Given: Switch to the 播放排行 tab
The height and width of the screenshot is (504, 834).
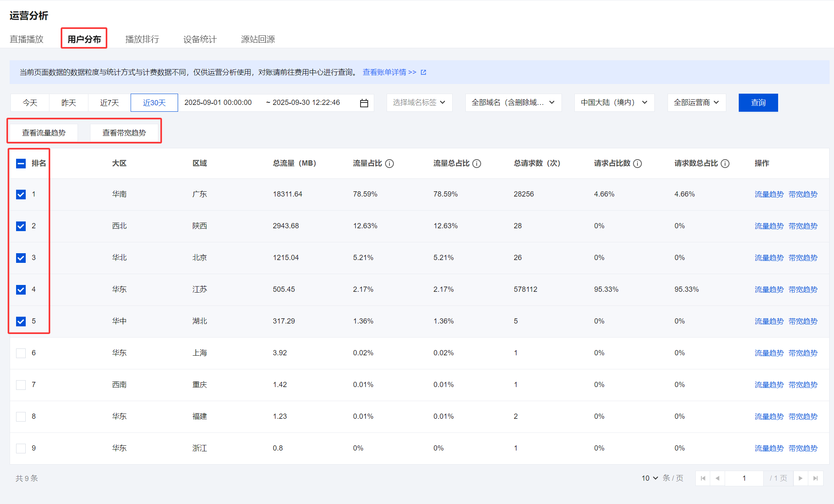Looking at the screenshot, I should point(142,39).
